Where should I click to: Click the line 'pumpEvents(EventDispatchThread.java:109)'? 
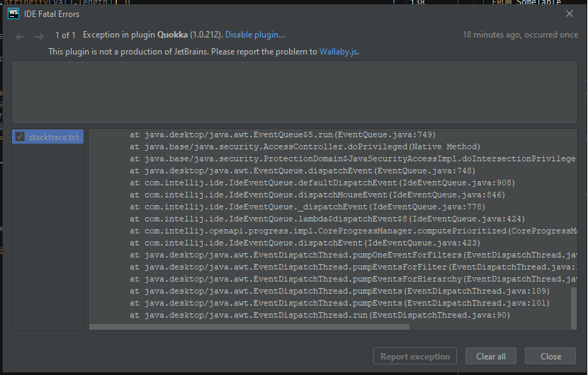(x=340, y=291)
